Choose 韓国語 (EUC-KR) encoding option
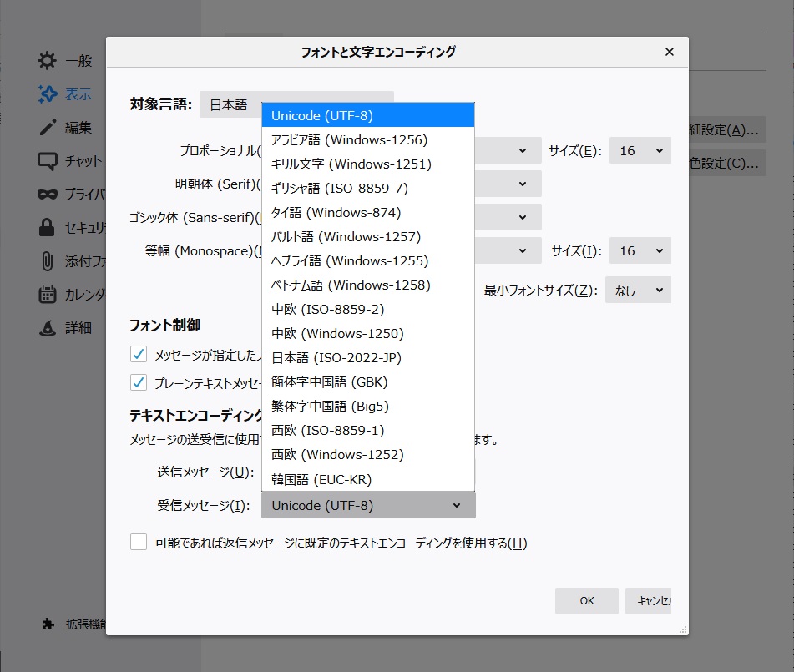Viewport: 794px width, 672px height. [321, 479]
